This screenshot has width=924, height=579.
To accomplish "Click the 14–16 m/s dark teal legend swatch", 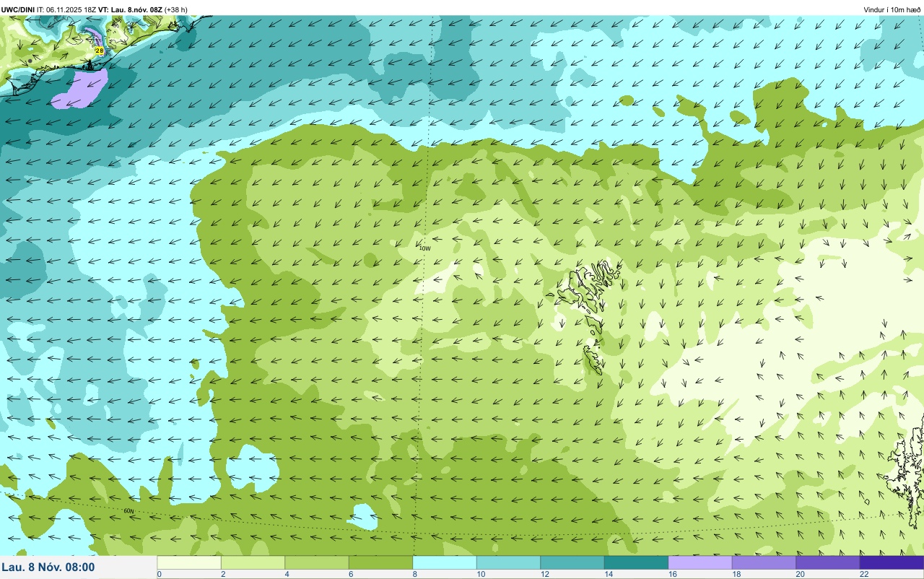I will click(636, 562).
